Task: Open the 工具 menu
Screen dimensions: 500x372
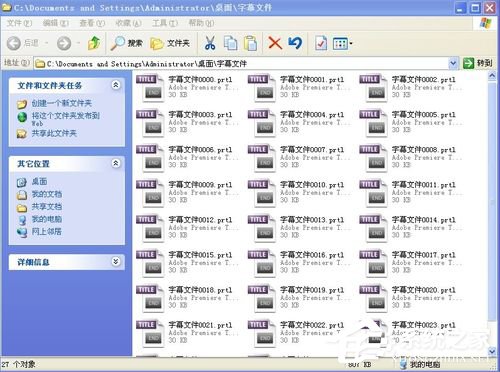Action: point(165,23)
